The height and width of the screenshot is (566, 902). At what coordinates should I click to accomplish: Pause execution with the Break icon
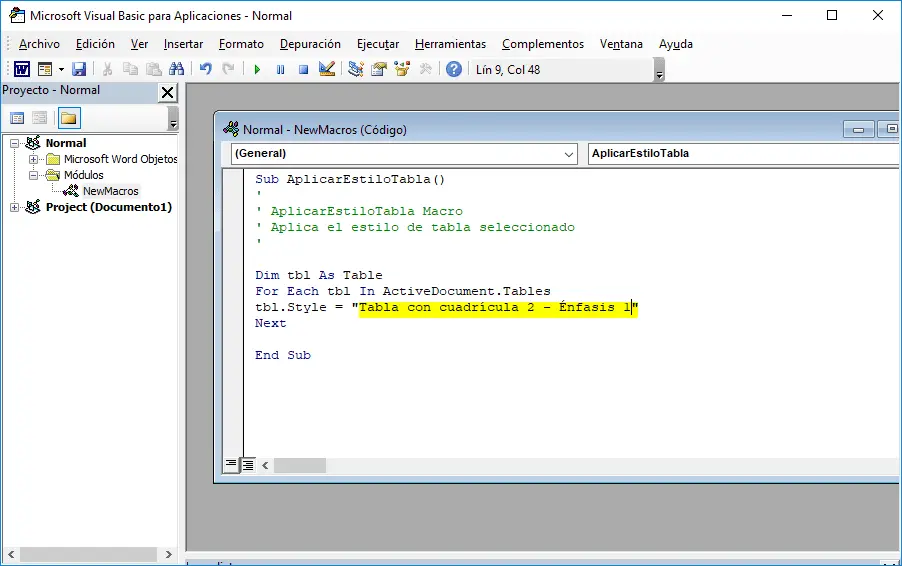coord(280,70)
